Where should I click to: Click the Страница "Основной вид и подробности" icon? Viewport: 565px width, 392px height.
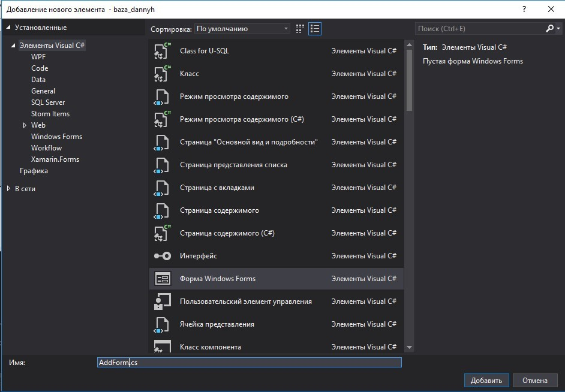[161, 142]
